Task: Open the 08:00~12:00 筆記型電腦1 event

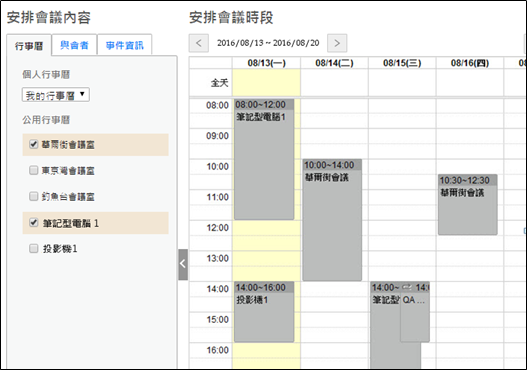Action: (x=264, y=159)
